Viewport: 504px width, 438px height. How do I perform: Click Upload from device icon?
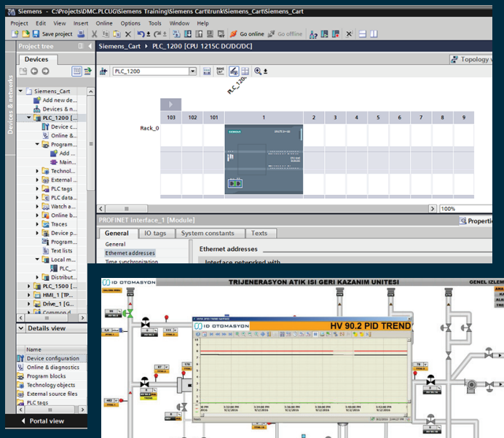(x=199, y=33)
